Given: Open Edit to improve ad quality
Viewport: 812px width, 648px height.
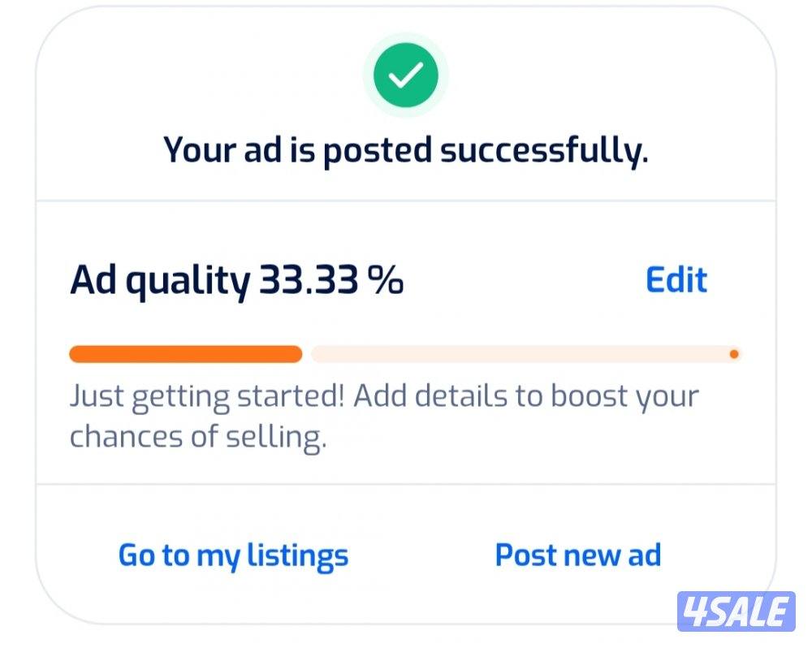Looking at the screenshot, I should (x=676, y=280).
